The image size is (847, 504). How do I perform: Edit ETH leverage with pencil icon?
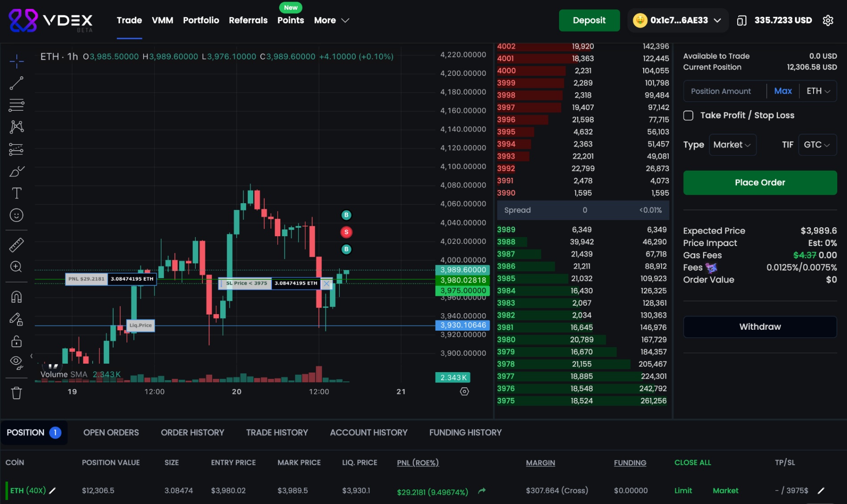click(x=52, y=491)
